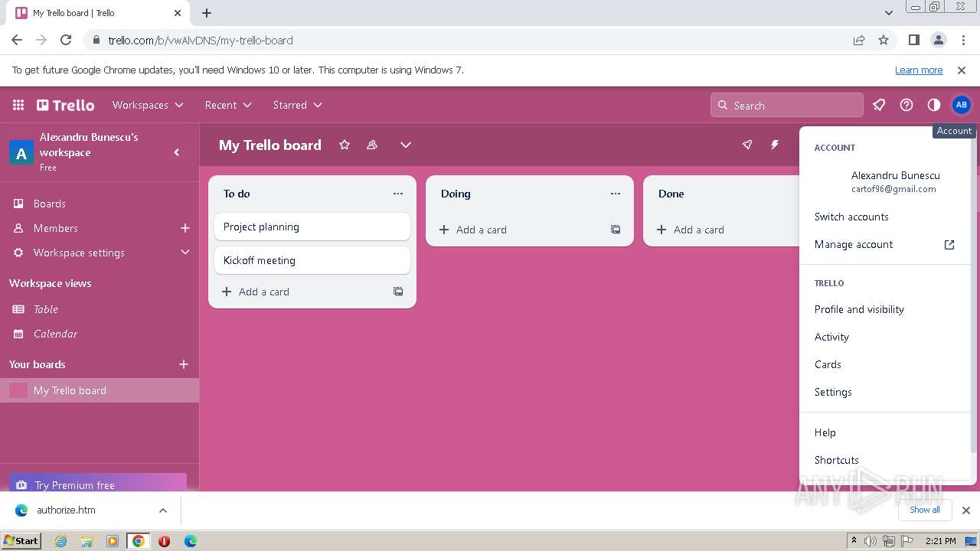The height and width of the screenshot is (551, 980).
Task: Open Shortcuts in account menu
Action: point(885,460)
